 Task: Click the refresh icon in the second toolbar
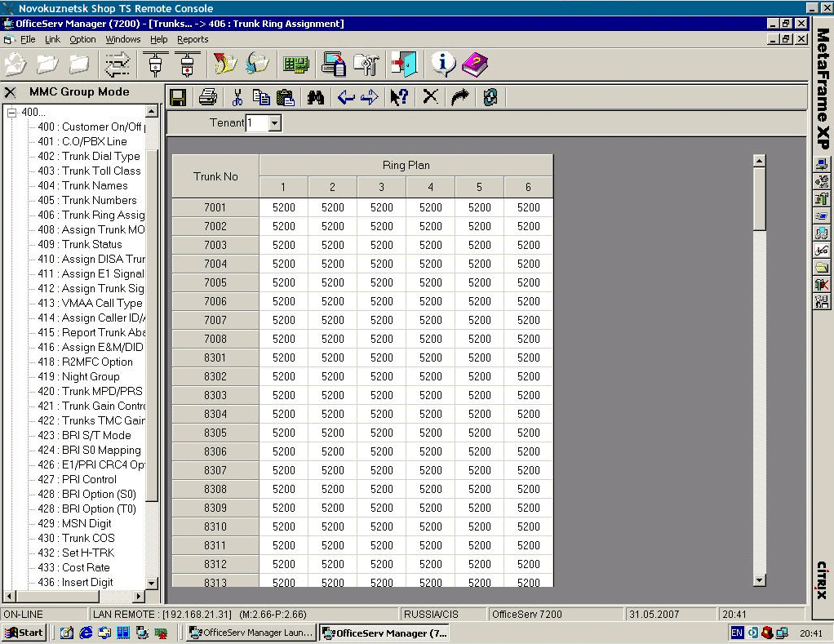coord(490,97)
